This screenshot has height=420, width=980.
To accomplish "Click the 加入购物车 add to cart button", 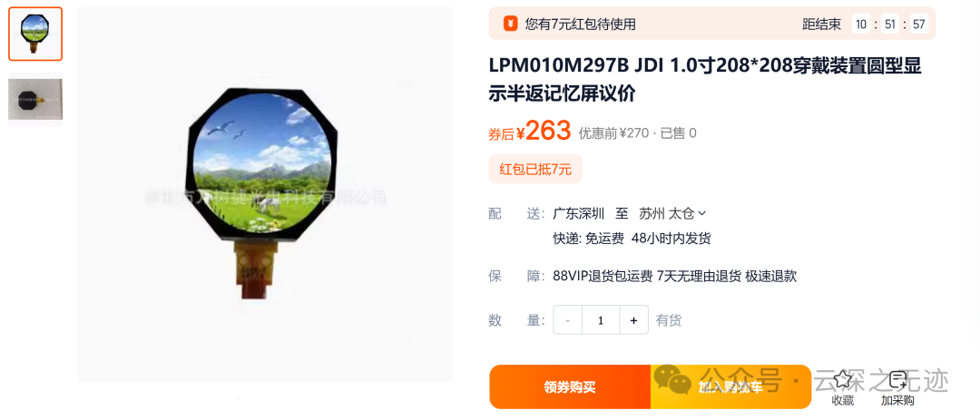I will pos(730,386).
